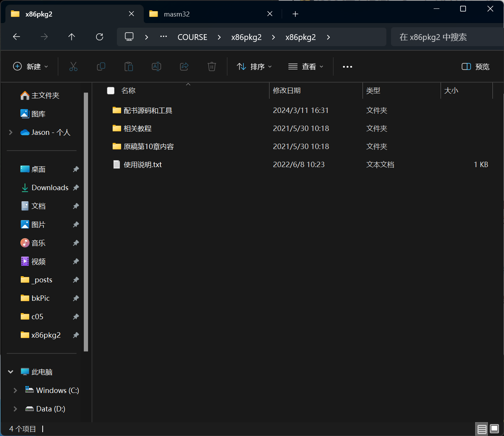Click COURSE breadcrumb in address bar

(x=192, y=37)
